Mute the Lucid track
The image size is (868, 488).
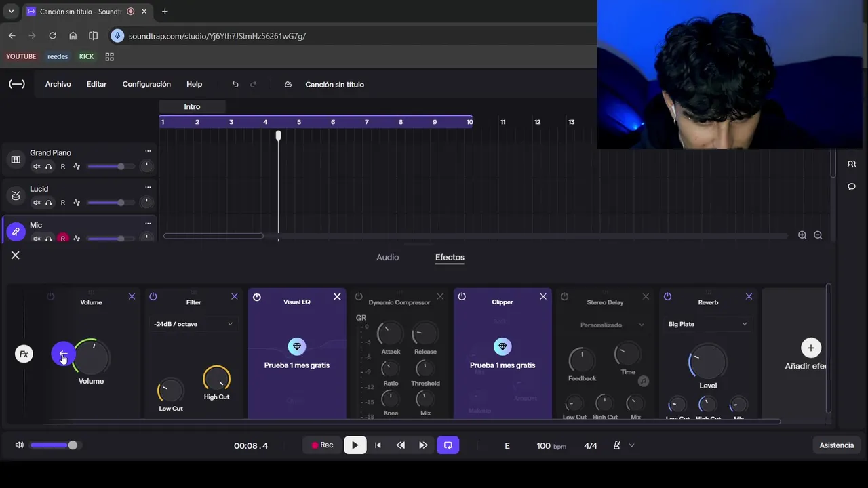(x=37, y=203)
